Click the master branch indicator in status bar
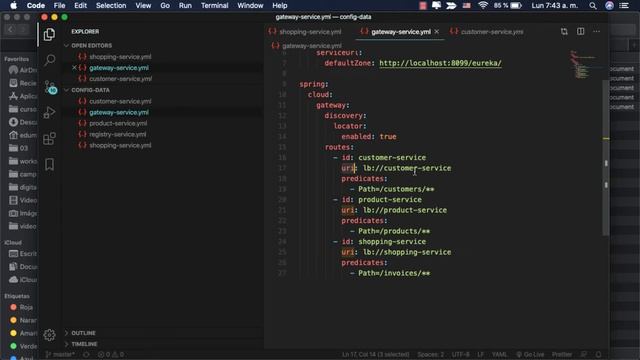 click(x=60, y=354)
